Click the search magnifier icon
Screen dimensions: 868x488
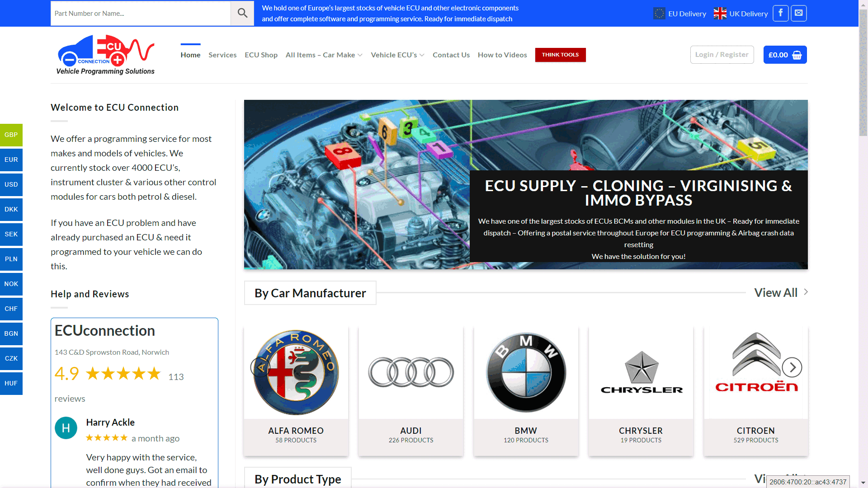[x=242, y=13]
